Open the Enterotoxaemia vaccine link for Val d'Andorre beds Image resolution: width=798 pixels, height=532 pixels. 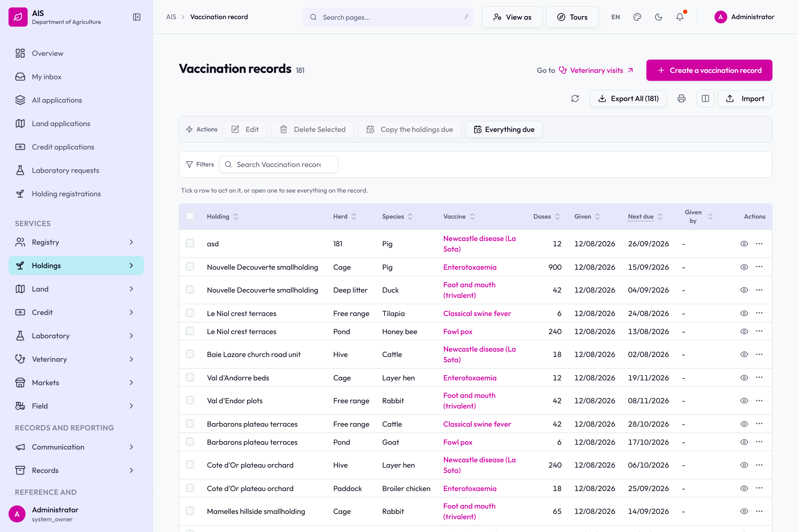pyautogui.click(x=469, y=378)
